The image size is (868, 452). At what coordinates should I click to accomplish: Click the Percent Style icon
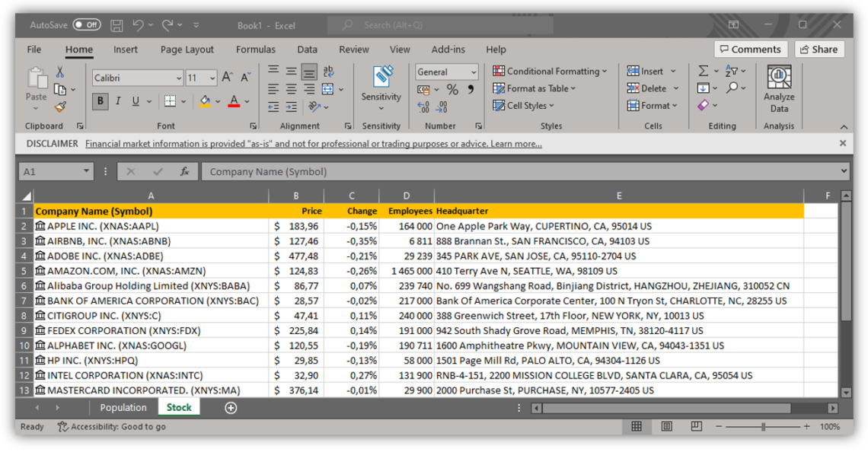point(452,90)
